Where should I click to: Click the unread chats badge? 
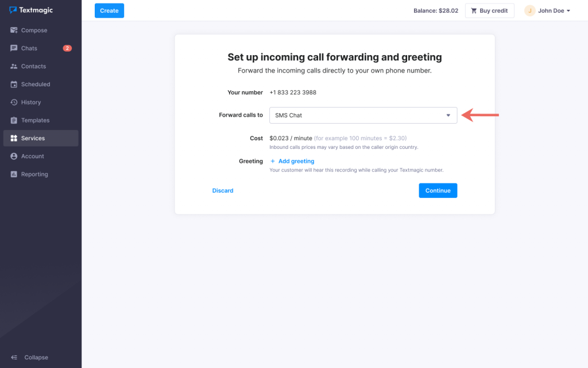(67, 48)
